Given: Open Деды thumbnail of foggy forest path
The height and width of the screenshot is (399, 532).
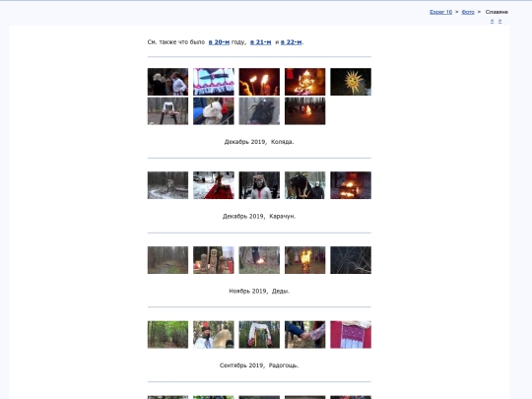Looking at the screenshot, I should (x=167, y=260).
